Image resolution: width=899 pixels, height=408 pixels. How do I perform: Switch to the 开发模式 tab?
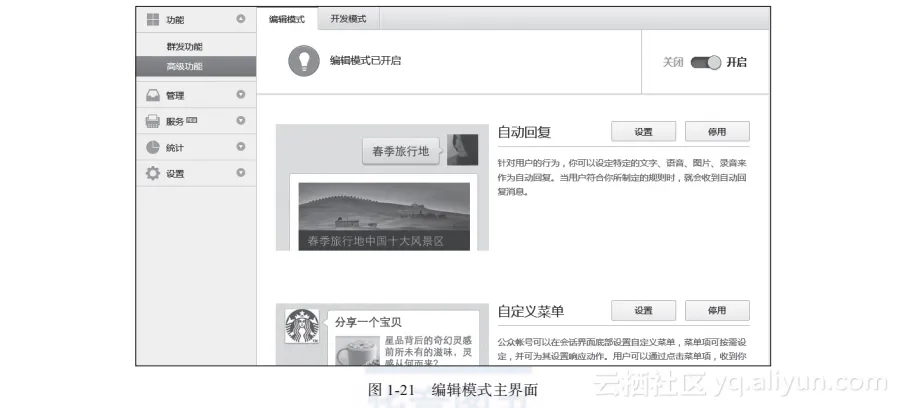tap(348, 19)
